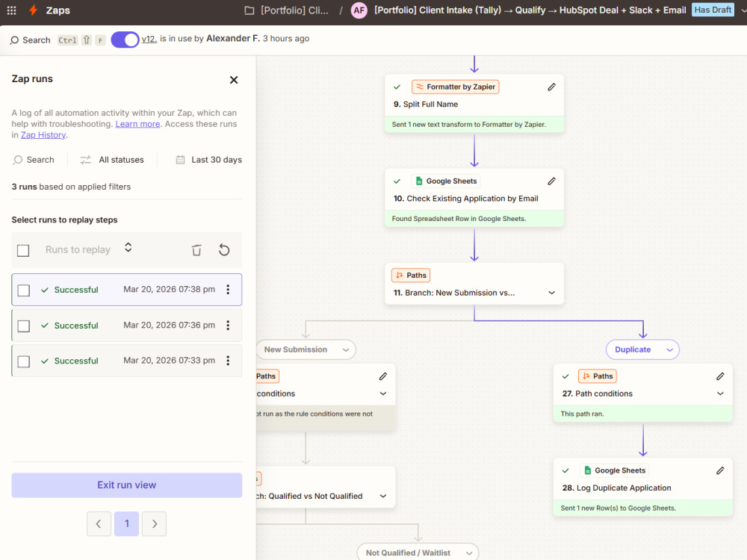Open the apps grid menu icon
The image size is (747, 560).
[11, 10]
